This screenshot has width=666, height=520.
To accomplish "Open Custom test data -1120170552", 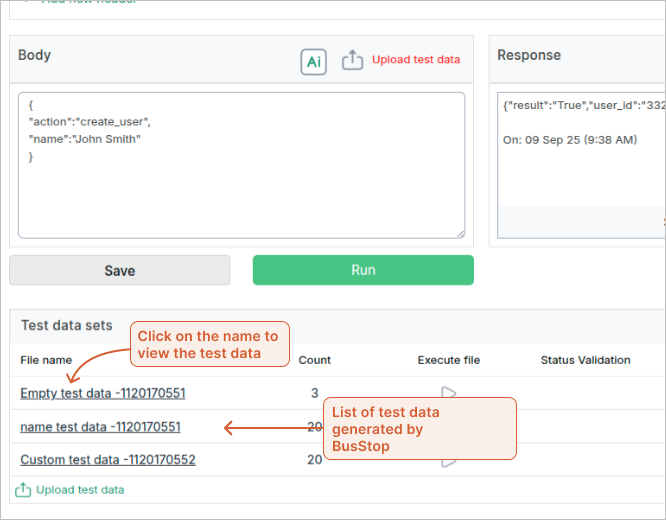I will (x=107, y=460).
